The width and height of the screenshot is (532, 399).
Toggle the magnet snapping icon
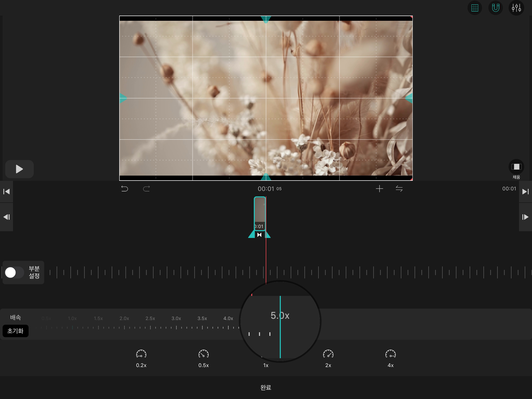(x=495, y=8)
